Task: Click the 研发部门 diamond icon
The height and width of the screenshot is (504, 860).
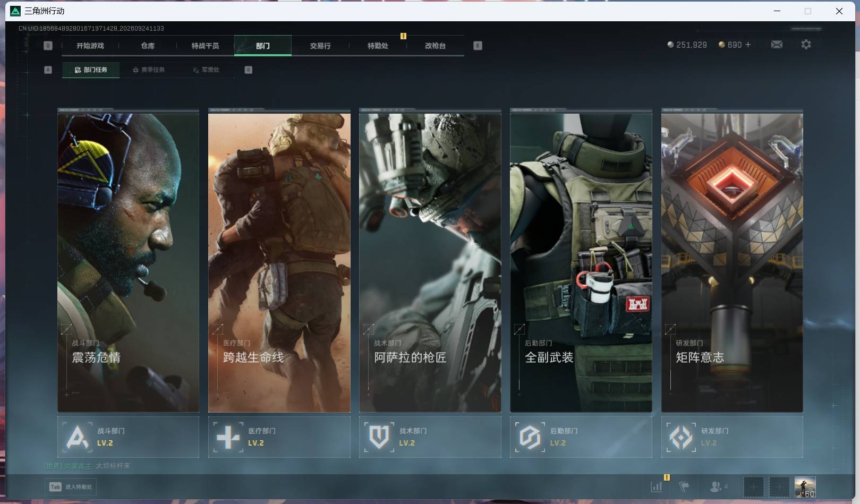Action: tap(681, 437)
